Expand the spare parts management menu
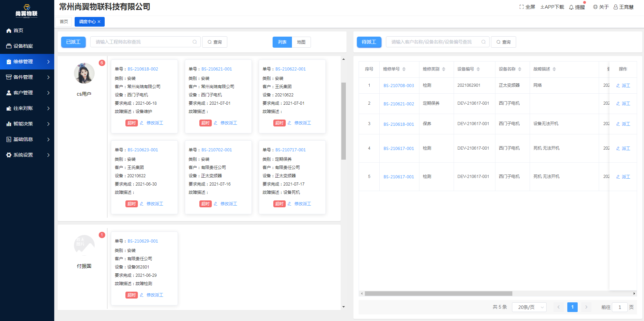 27,77
